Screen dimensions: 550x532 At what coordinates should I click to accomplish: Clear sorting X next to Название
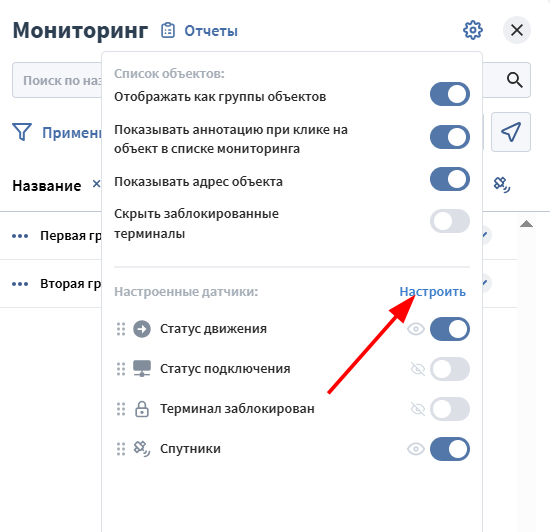96,183
